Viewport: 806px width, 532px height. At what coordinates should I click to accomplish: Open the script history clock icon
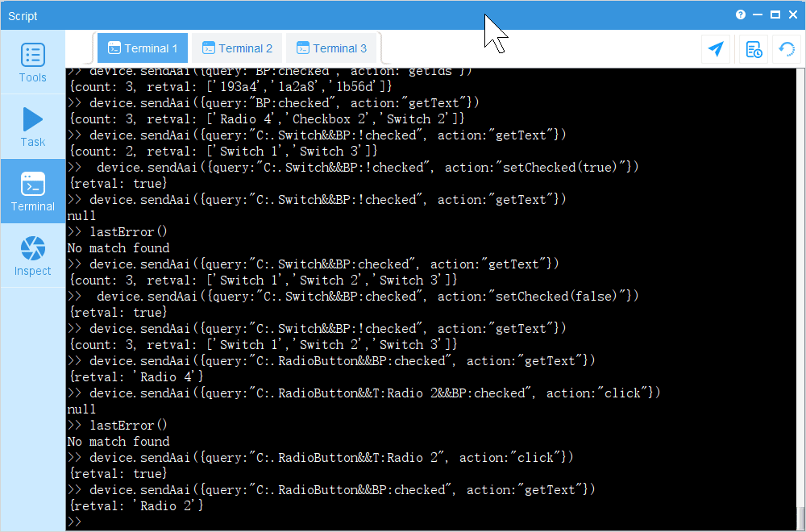754,49
